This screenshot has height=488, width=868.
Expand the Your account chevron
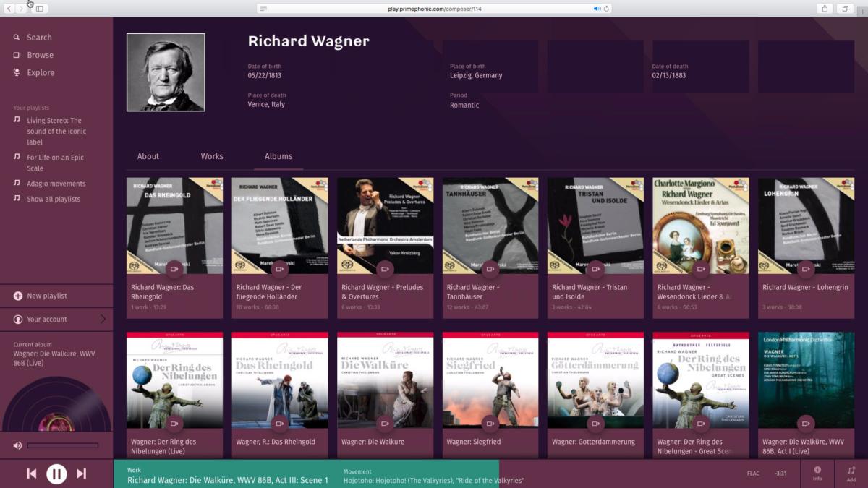103,319
